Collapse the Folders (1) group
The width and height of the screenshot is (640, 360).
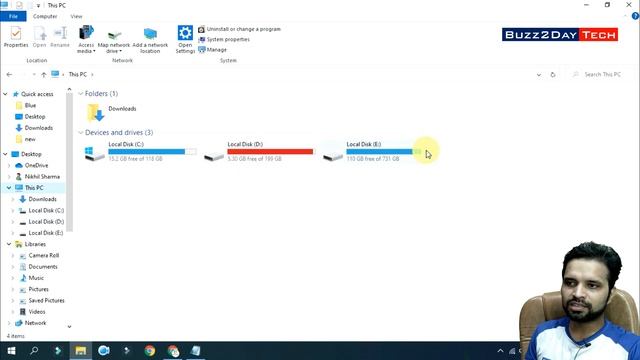click(x=80, y=94)
